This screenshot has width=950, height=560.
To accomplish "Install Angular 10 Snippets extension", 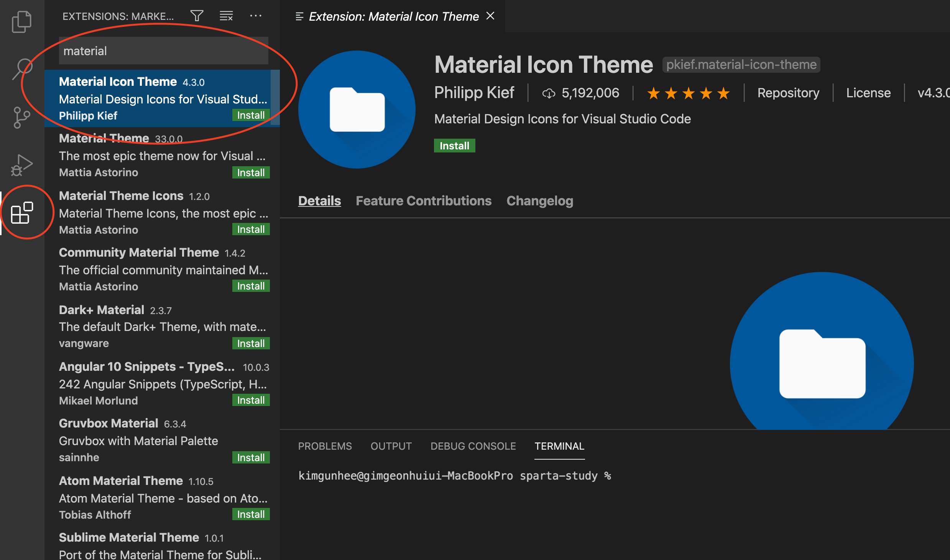I will (x=251, y=400).
